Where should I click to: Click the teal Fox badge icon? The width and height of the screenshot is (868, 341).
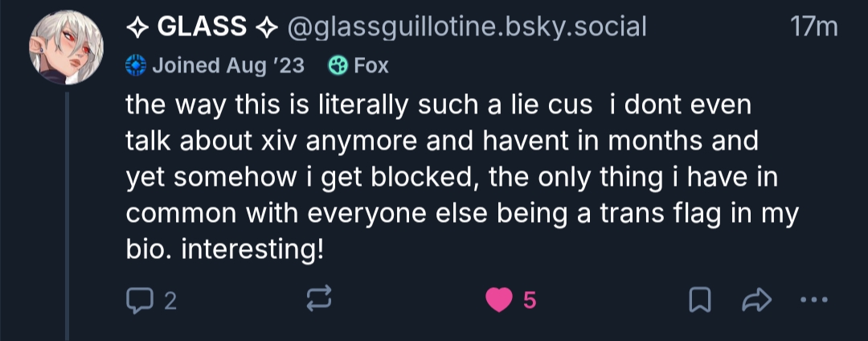(x=338, y=66)
